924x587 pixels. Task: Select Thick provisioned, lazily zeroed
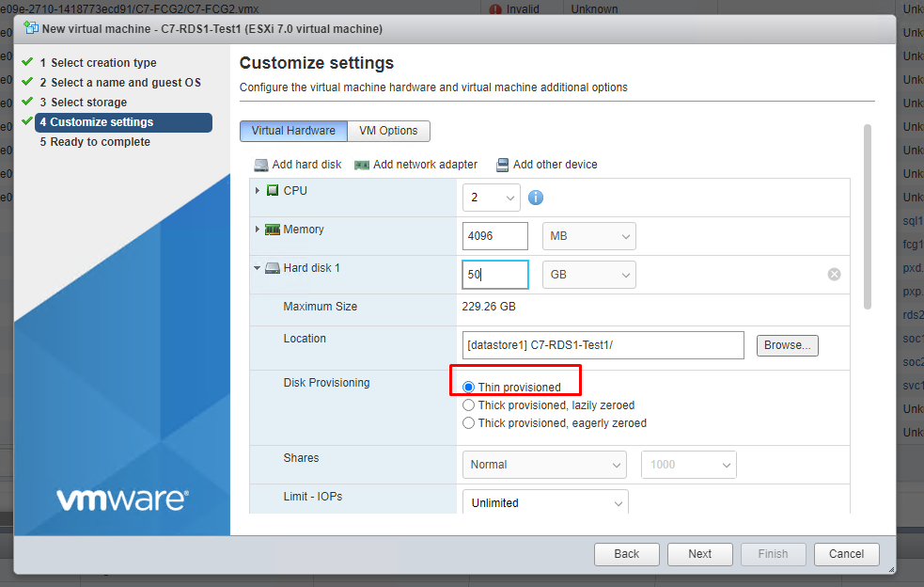click(469, 405)
